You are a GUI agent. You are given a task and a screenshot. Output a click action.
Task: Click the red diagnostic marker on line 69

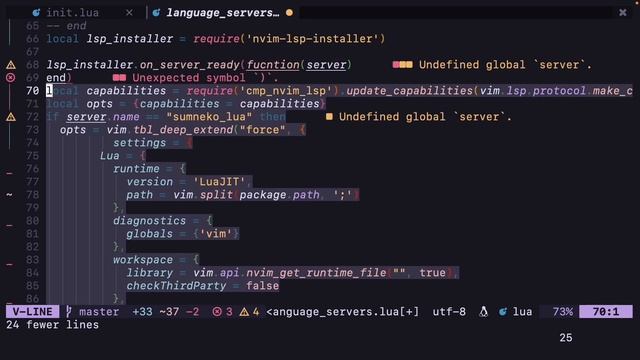point(119,78)
